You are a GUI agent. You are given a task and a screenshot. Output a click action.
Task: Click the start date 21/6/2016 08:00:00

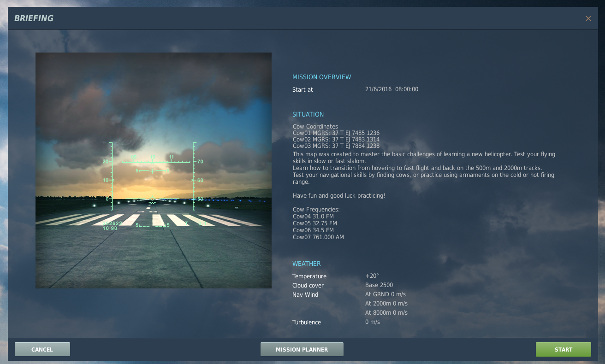(x=392, y=89)
